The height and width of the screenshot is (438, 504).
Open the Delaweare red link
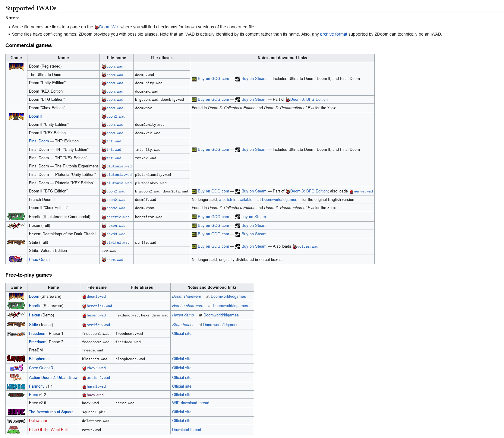pyautogui.click(x=38, y=421)
